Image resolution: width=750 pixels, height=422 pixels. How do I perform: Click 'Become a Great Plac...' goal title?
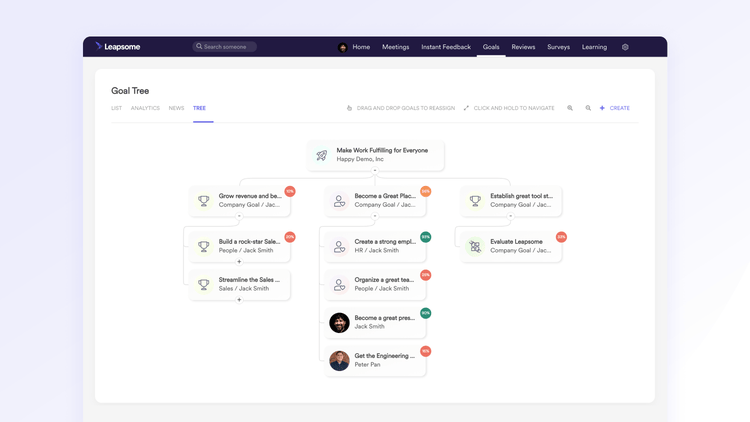pos(385,196)
